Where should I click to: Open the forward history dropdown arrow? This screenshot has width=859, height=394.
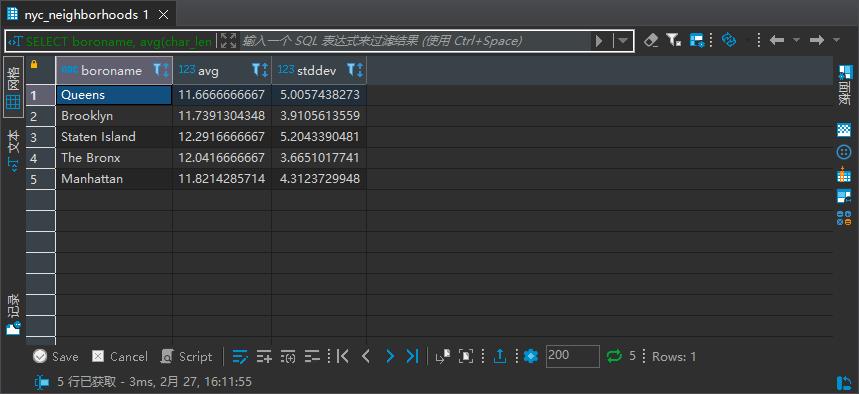tap(836, 40)
